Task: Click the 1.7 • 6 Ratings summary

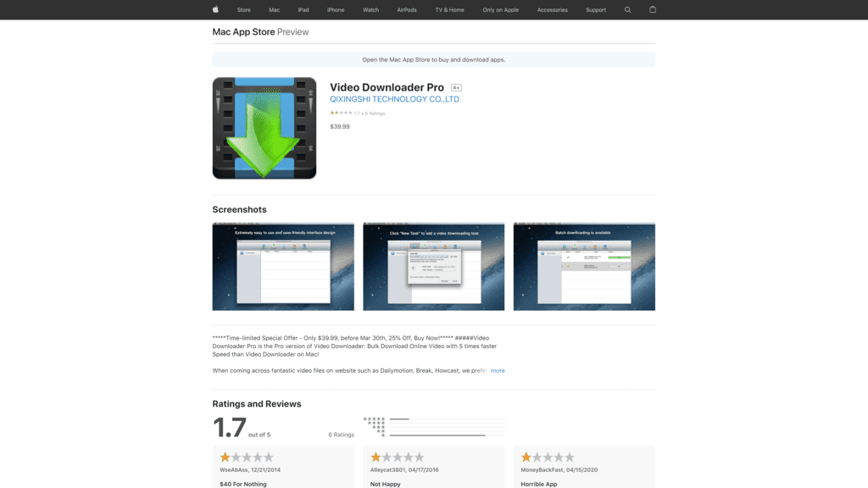Action: pyautogui.click(x=358, y=113)
